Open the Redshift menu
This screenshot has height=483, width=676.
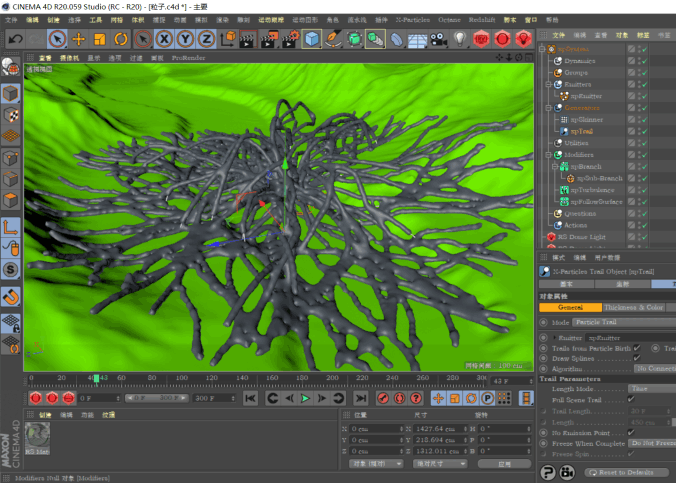pyautogui.click(x=482, y=20)
